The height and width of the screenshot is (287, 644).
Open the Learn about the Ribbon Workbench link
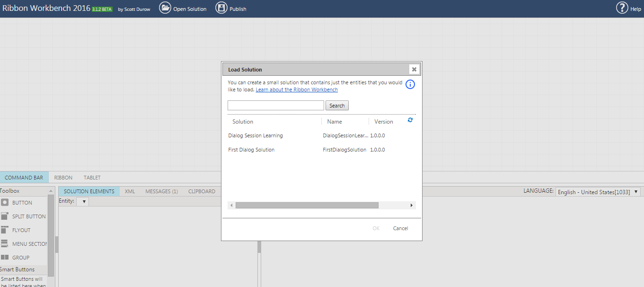[297, 89]
